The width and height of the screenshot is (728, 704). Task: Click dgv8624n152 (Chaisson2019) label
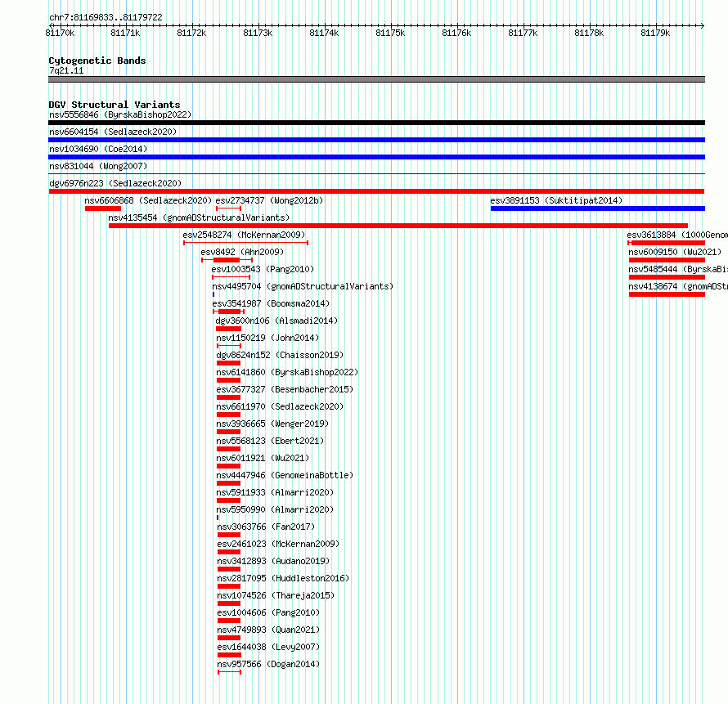coord(280,355)
